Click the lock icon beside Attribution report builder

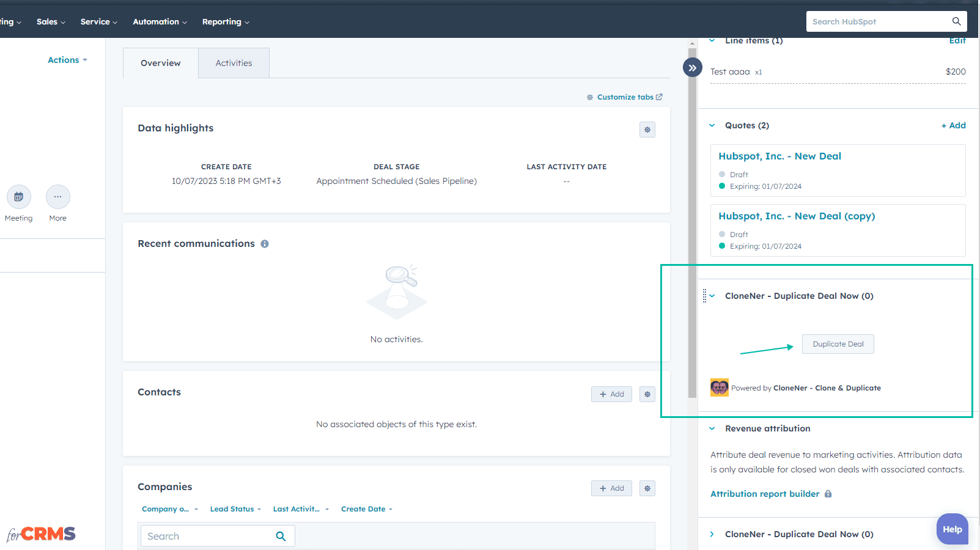[x=829, y=493]
